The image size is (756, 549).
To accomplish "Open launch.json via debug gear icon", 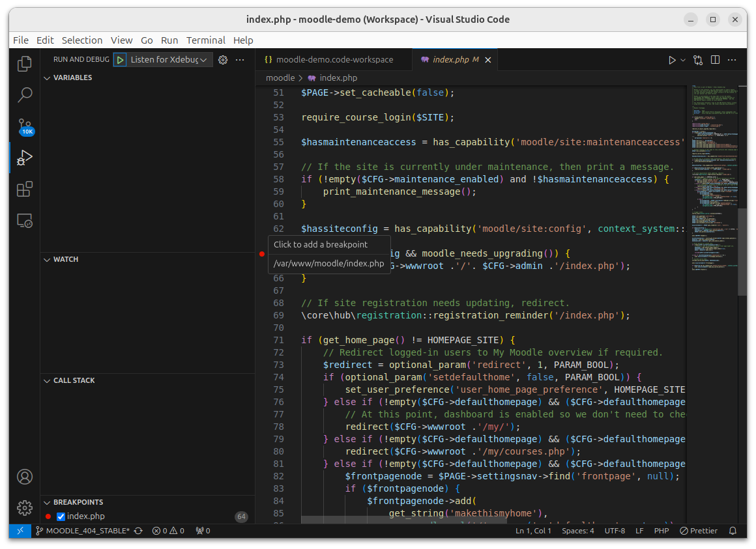I will (x=223, y=60).
